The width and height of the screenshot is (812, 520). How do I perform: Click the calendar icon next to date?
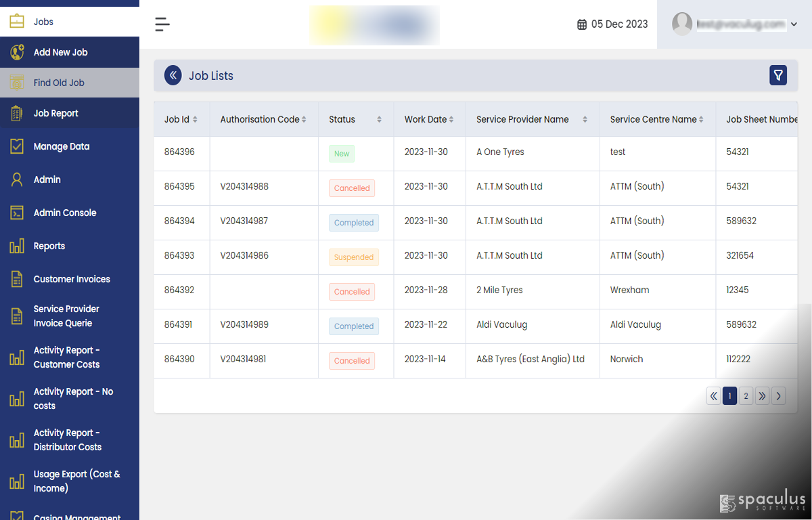click(x=581, y=24)
